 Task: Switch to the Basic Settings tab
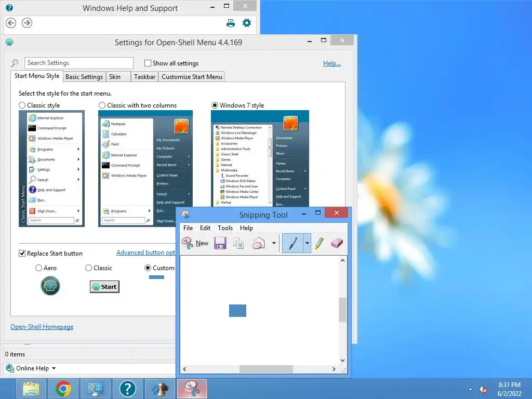coord(84,77)
